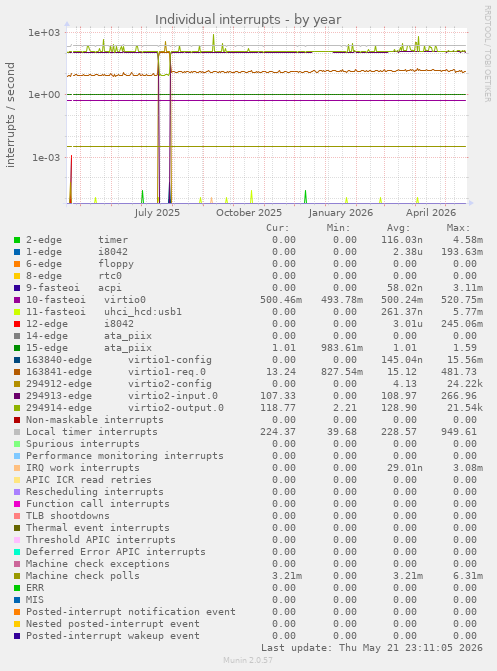Click the April 2026 axis label

click(x=431, y=213)
